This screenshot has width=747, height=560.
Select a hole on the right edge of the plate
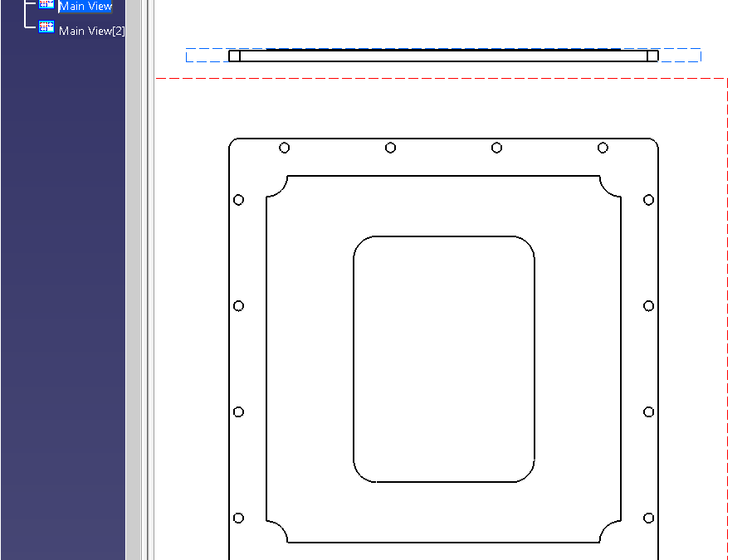click(x=647, y=305)
